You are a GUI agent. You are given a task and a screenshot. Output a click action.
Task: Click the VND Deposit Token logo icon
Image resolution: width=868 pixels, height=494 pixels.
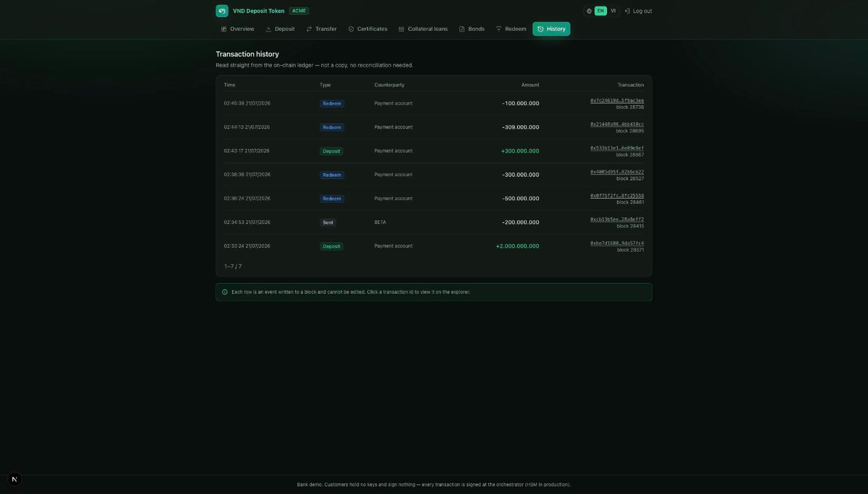pos(222,11)
